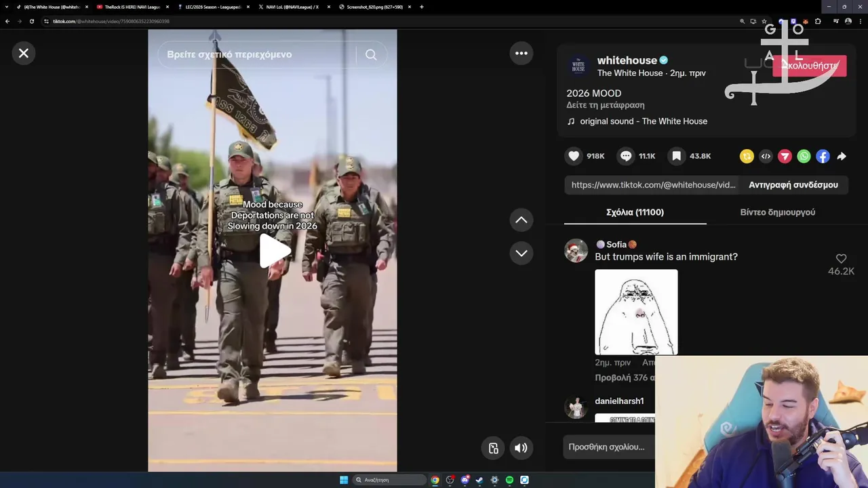The image size is (868, 488).
Task: Open the browser extensions puzzle icon
Action: 818,21
